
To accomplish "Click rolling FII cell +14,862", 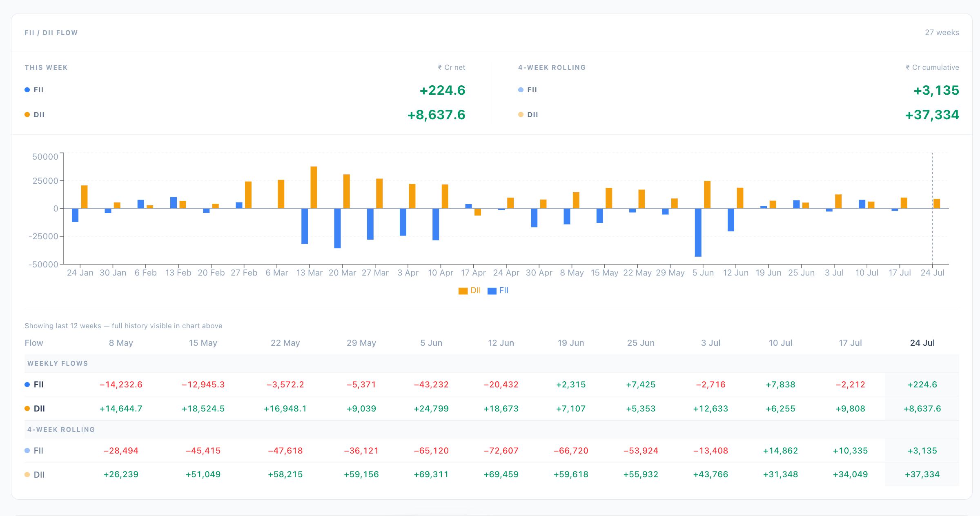I will (x=780, y=451).
